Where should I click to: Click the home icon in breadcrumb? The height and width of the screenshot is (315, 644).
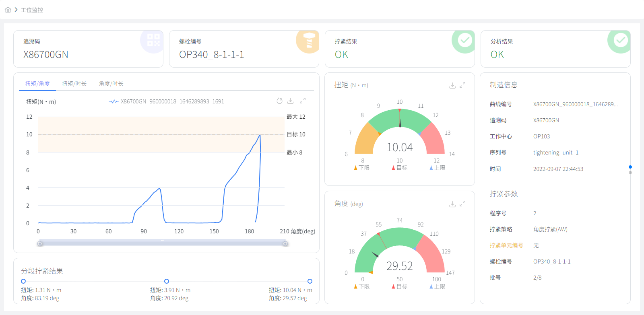pyautogui.click(x=8, y=10)
